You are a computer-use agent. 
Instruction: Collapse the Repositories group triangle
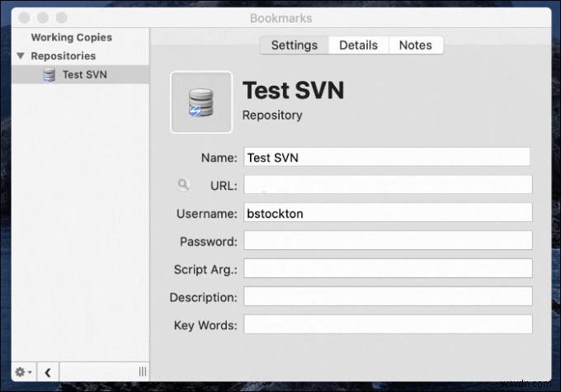[x=19, y=56]
